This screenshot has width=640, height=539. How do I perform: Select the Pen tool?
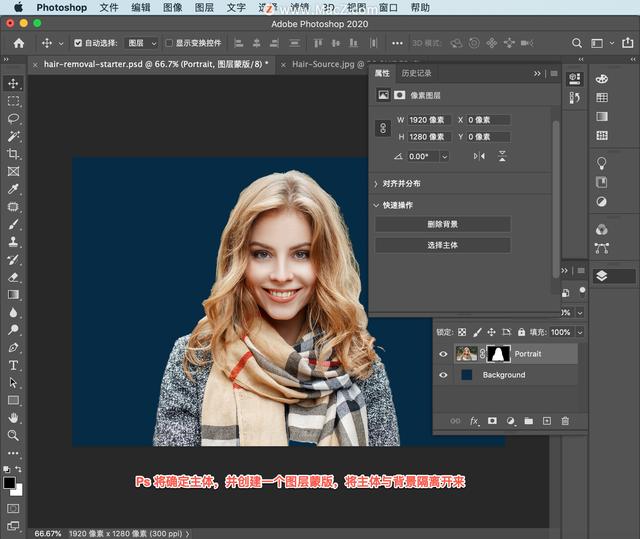14,347
